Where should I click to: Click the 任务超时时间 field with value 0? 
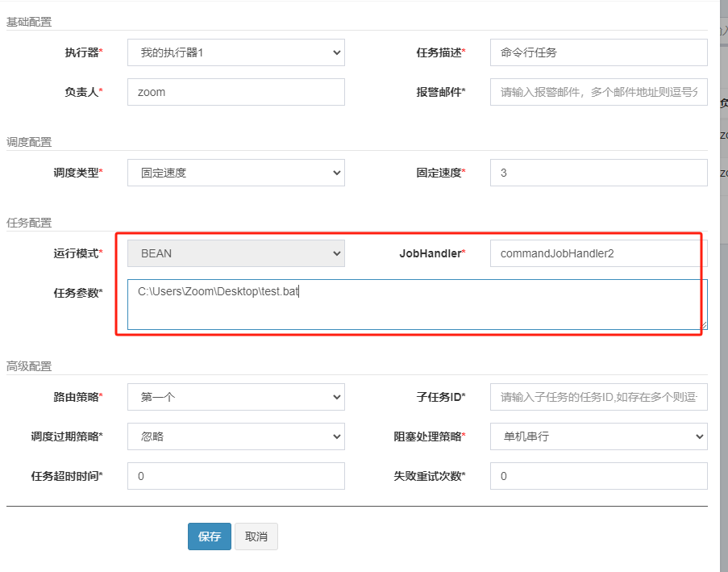[236, 476]
